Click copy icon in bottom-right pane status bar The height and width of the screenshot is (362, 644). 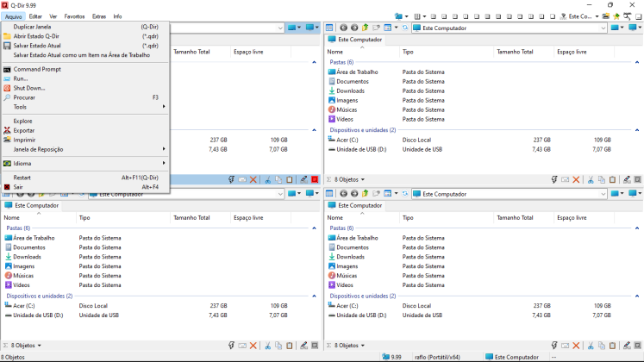pyautogui.click(x=602, y=346)
